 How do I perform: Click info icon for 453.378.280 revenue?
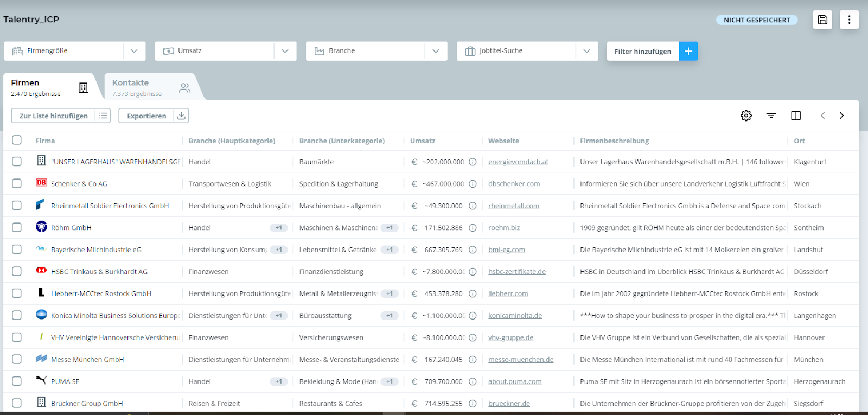[x=473, y=293]
